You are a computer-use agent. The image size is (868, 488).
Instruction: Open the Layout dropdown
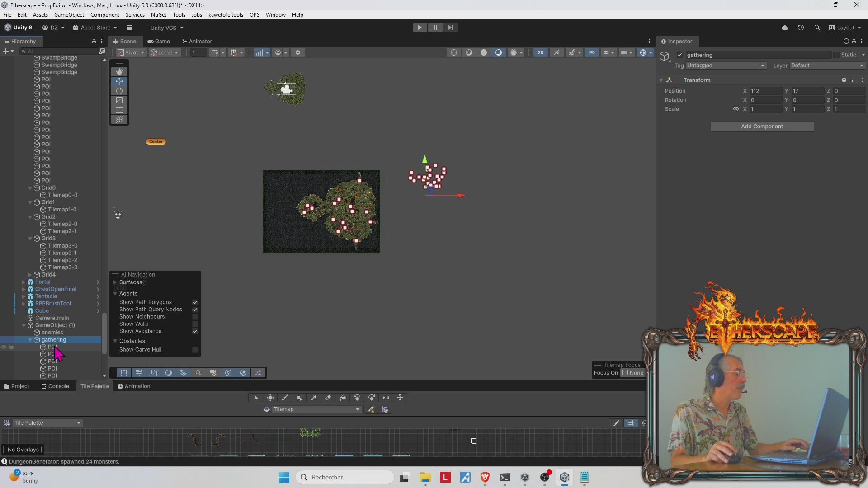click(x=845, y=28)
